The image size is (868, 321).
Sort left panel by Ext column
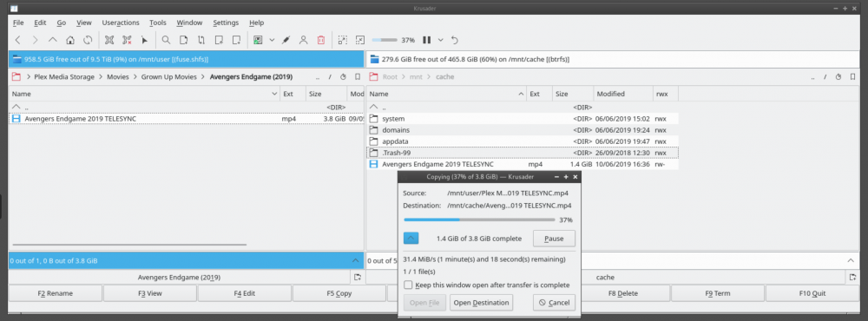click(293, 94)
